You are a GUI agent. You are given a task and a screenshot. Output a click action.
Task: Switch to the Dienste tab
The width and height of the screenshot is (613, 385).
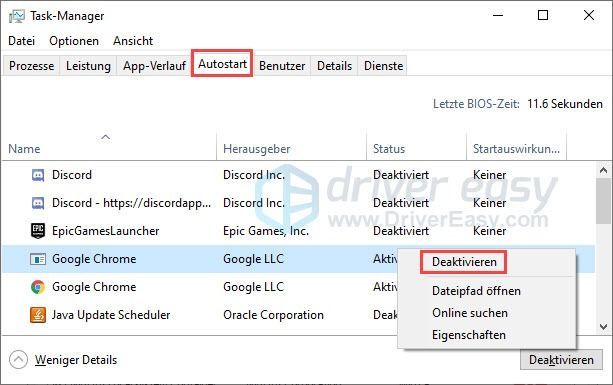pos(383,66)
